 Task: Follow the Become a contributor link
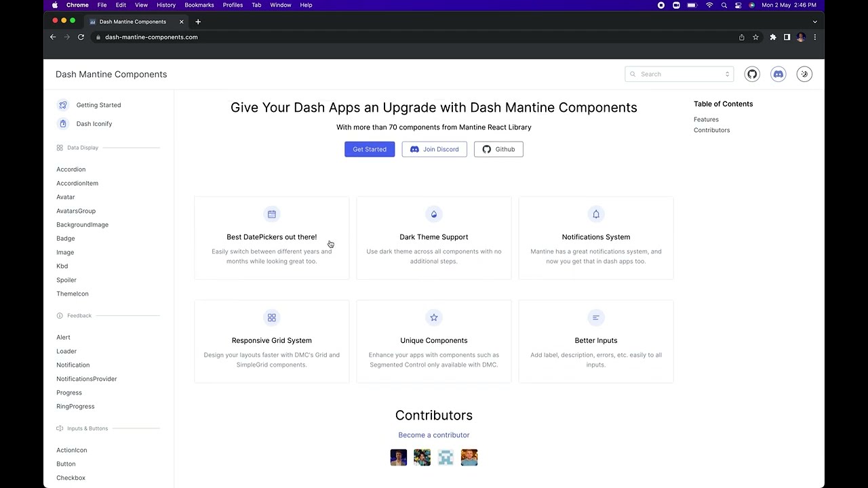click(x=434, y=435)
